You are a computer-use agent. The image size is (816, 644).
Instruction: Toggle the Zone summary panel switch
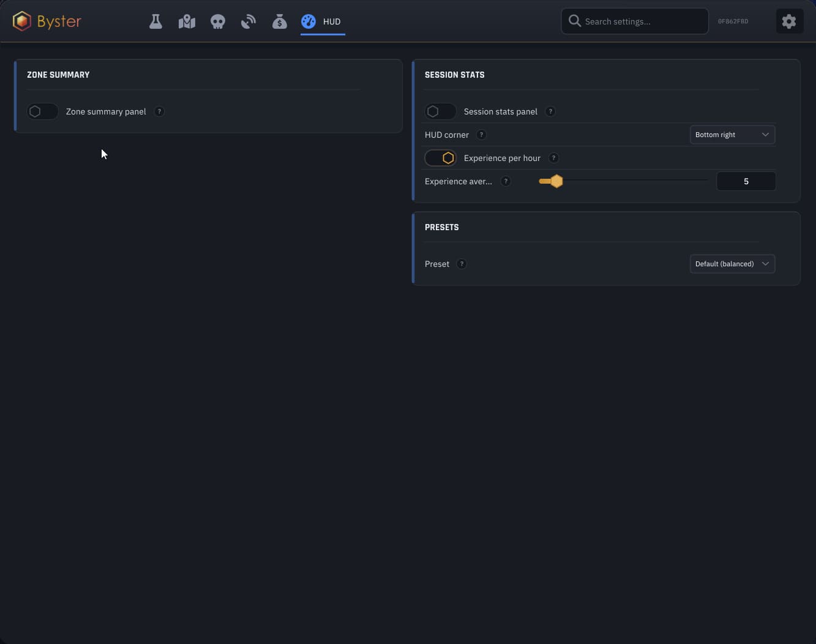pos(43,111)
